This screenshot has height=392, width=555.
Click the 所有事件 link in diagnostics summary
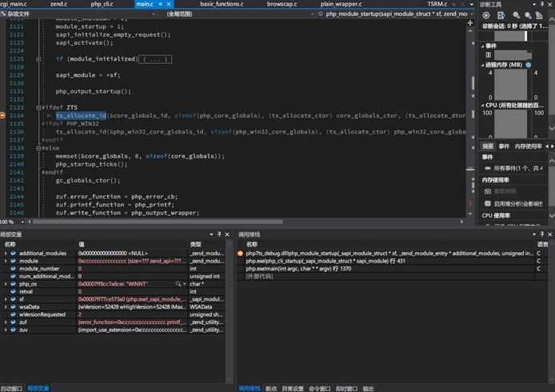518,168
